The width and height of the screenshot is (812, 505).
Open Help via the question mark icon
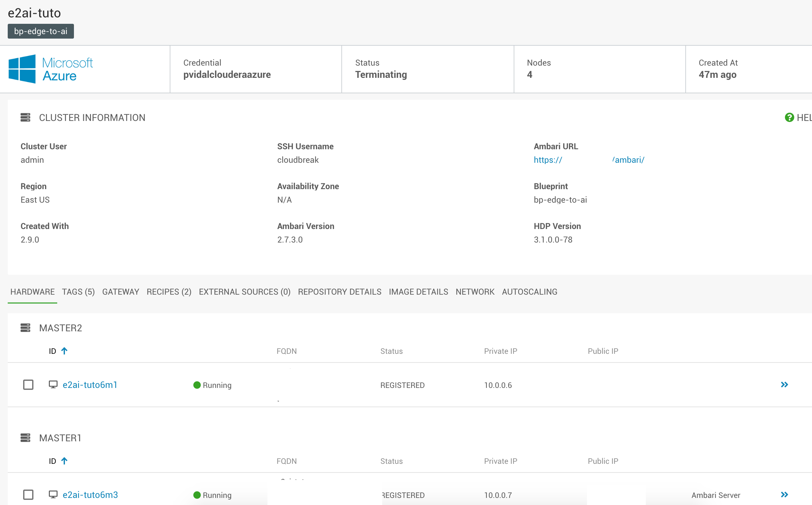[789, 117]
